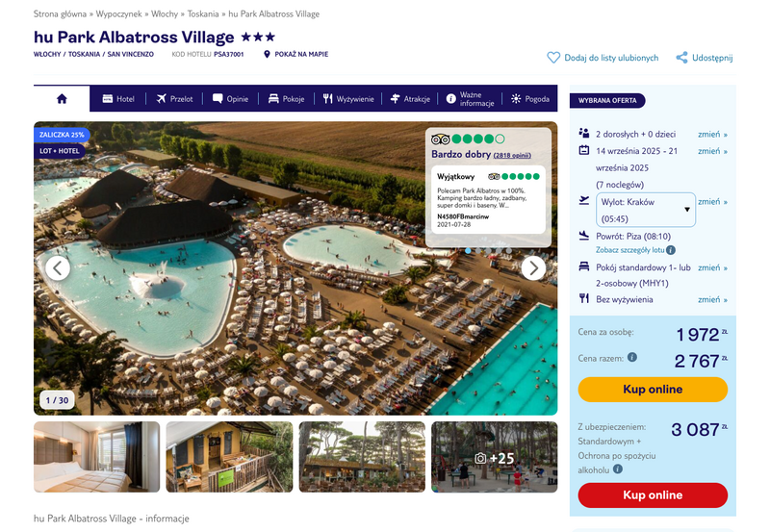
Task: Open the Opinie tab
Action: coord(230,99)
